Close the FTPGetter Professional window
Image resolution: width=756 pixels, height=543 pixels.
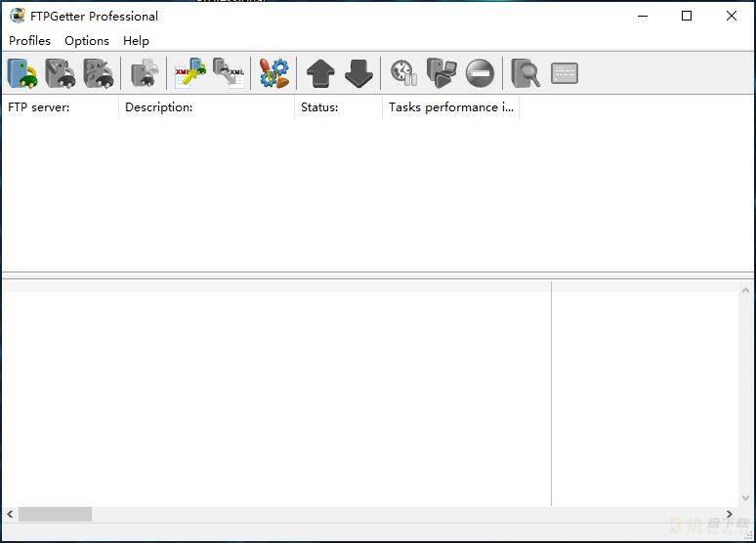pyautogui.click(x=731, y=16)
